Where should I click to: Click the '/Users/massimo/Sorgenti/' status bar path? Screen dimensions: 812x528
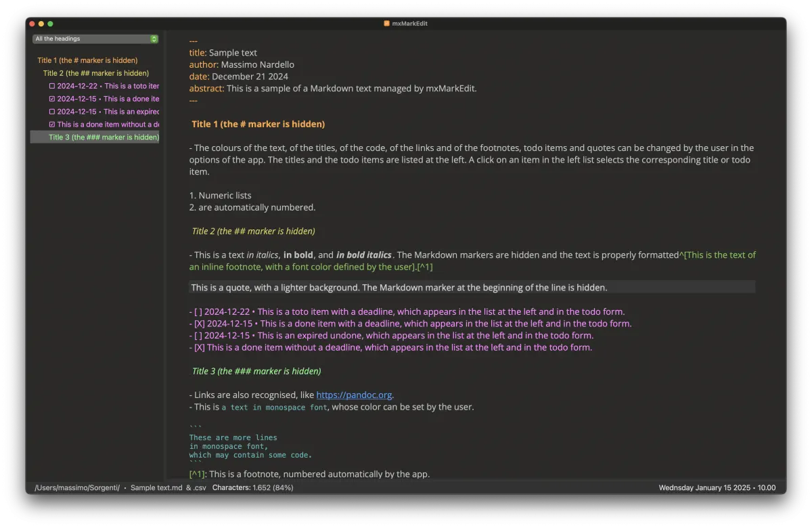point(77,487)
